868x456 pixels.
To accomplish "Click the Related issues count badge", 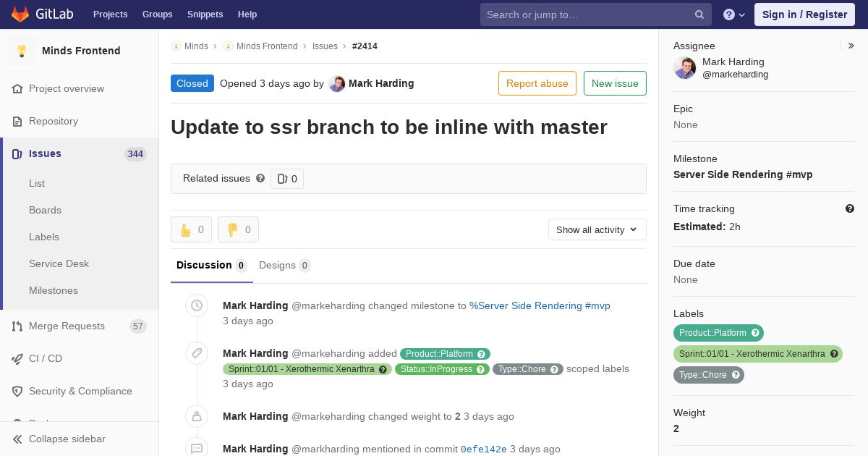I will click(287, 179).
